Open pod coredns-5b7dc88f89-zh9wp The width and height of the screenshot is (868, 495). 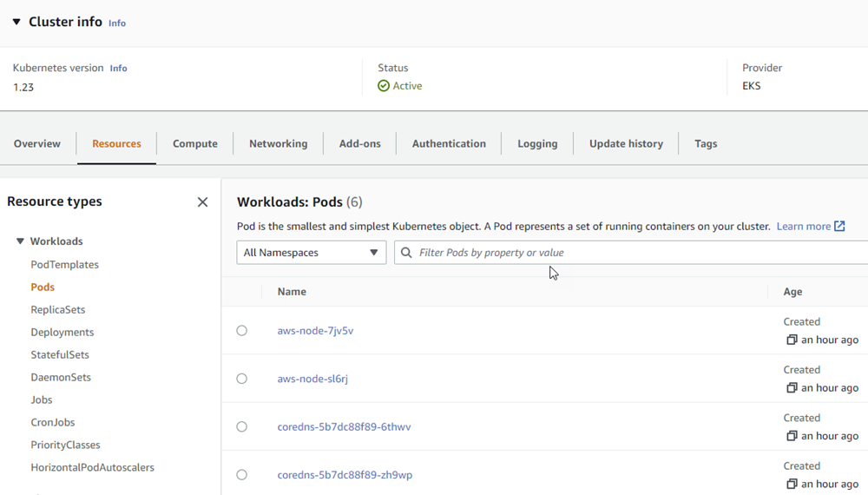click(x=345, y=475)
